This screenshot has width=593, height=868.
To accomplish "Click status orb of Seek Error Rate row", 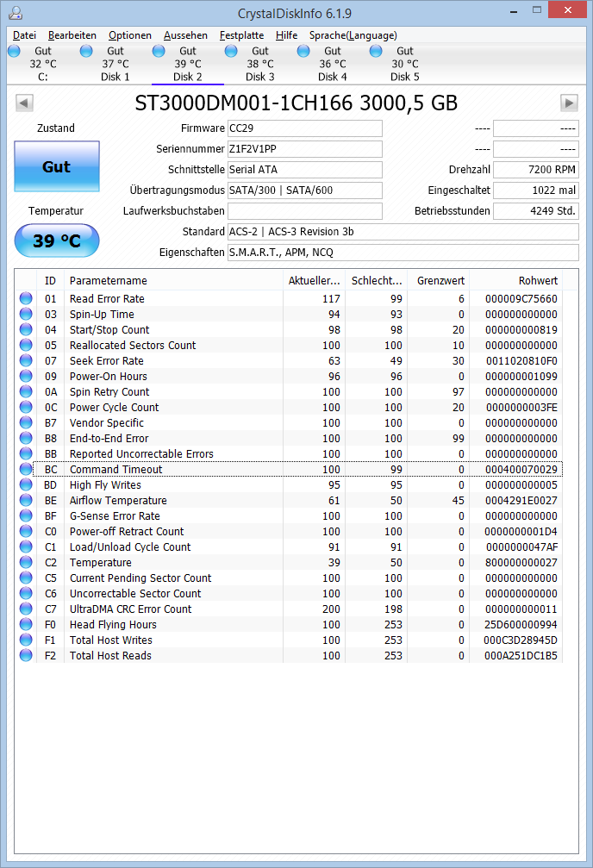I will [x=26, y=360].
